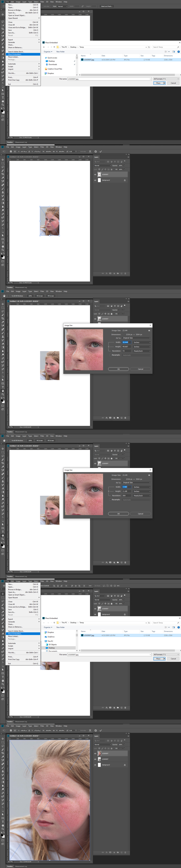Open Image menu in small boxed portrait window
This screenshot has width=181, height=868.
[x=18, y=147]
